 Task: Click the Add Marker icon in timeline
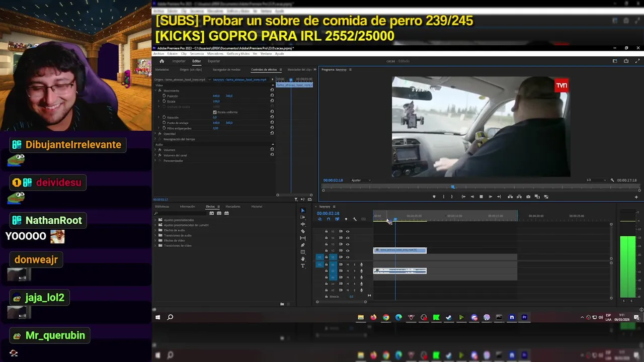tap(346, 219)
